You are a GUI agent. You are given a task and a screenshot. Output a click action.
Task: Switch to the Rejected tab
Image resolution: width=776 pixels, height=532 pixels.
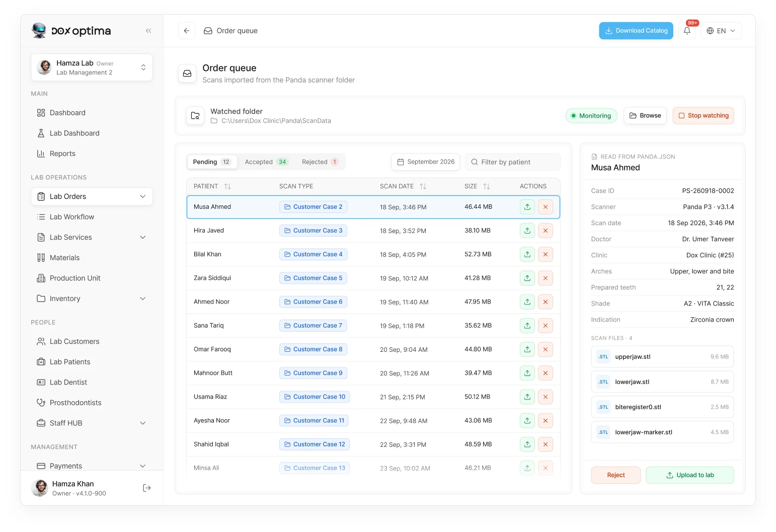tap(320, 162)
